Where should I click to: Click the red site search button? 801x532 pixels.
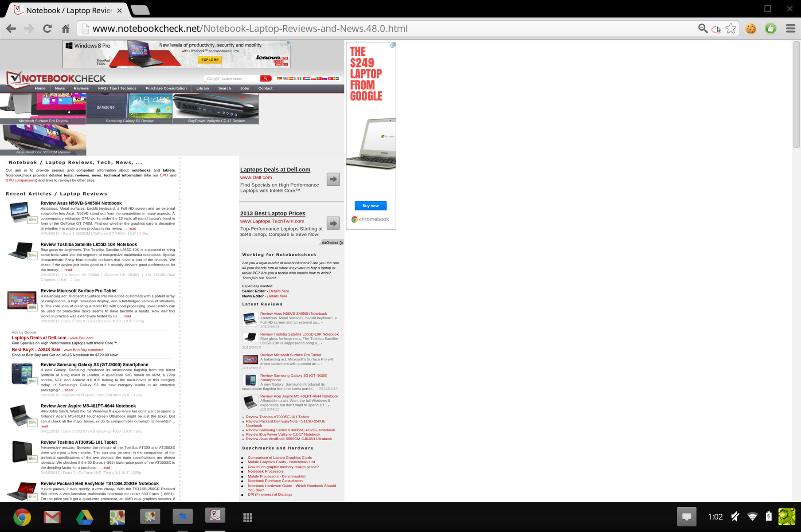pyautogui.click(x=266, y=78)
